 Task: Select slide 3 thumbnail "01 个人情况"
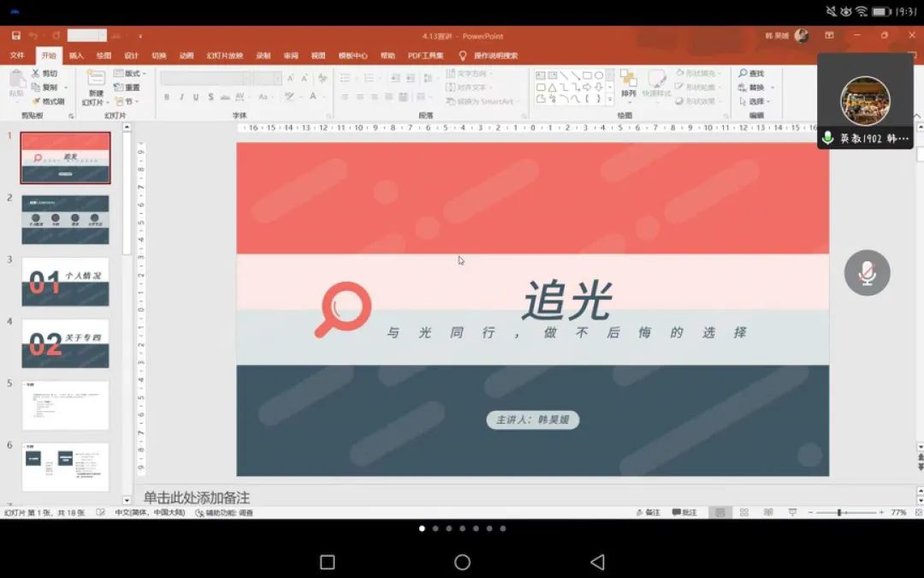pyautogui.click(x=65, y=282)
